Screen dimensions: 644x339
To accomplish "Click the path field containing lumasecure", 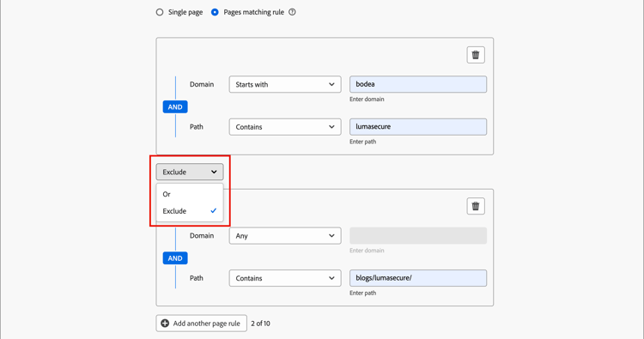I will 418,127.
